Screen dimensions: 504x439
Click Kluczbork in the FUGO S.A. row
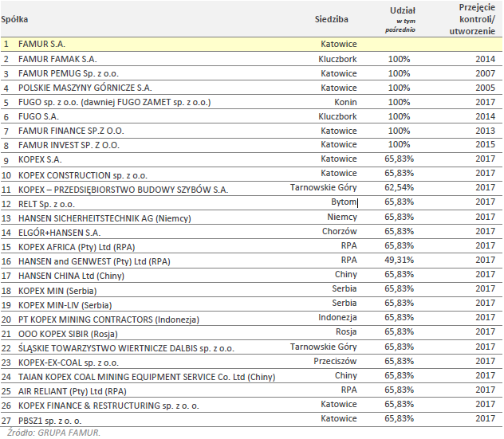click(x=337, y=116)
